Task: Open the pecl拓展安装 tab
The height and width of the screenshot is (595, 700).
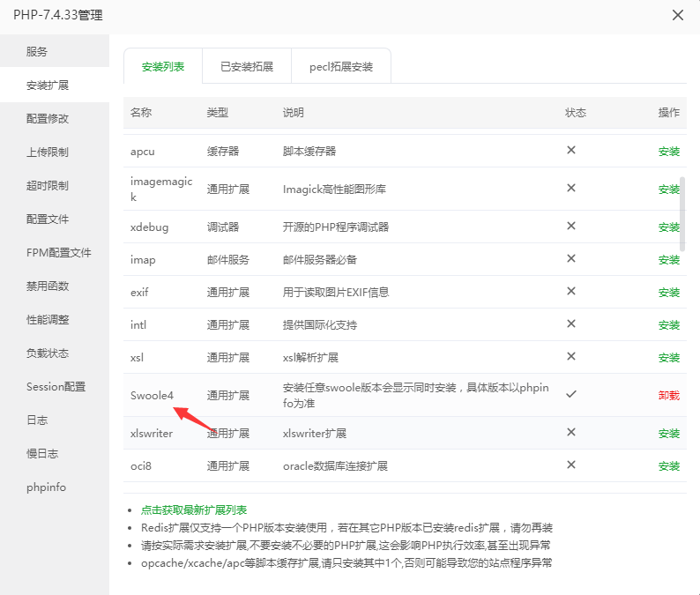Action: pos(340,67)
